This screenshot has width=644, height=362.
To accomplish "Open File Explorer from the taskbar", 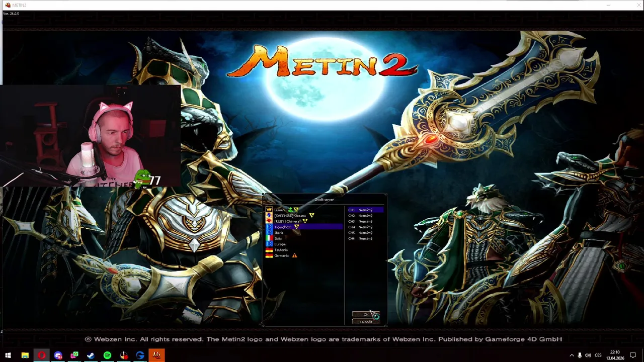I will [x=25, y=355].
